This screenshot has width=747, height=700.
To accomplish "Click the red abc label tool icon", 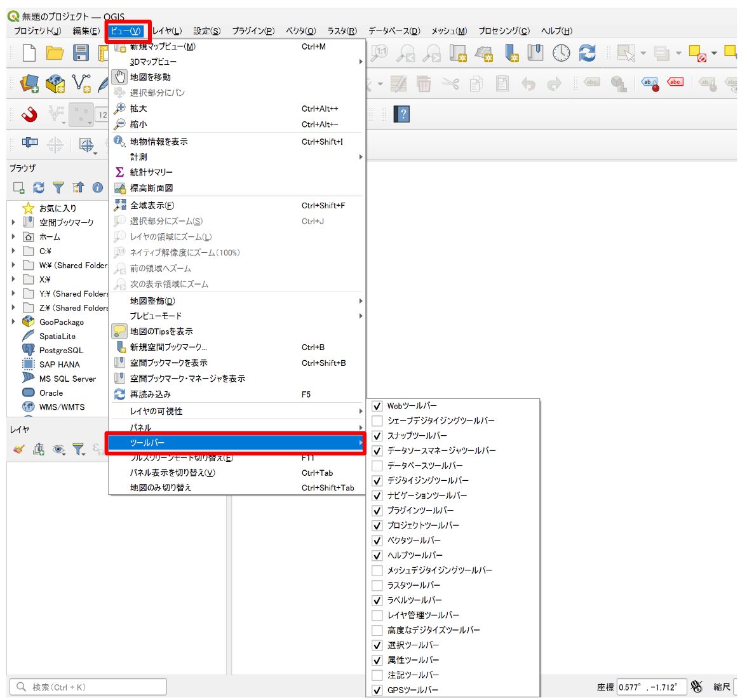I will coord(675,82).
